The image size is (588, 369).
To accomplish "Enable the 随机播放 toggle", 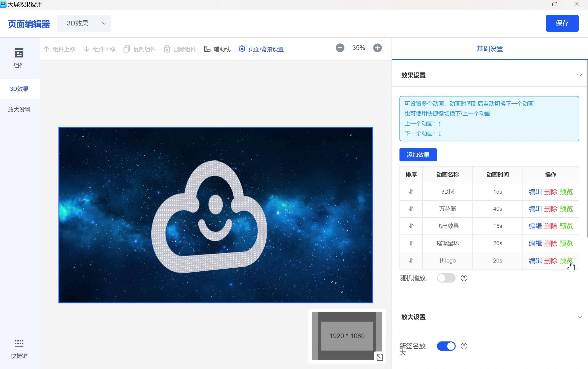I will pyautogui.click(x=446, y=278).
